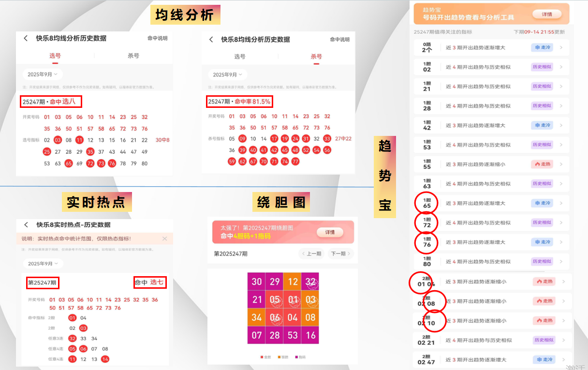Viewport: 588px width, 370px height.
Task: Open chevron for 1胆 55 indicator row
Action: [561, 164]
